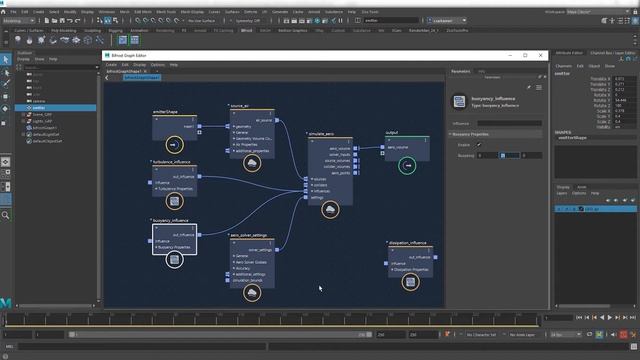Click the first Bifrost shelf sphere icon
640x360 pixels.
pos(18,40)
